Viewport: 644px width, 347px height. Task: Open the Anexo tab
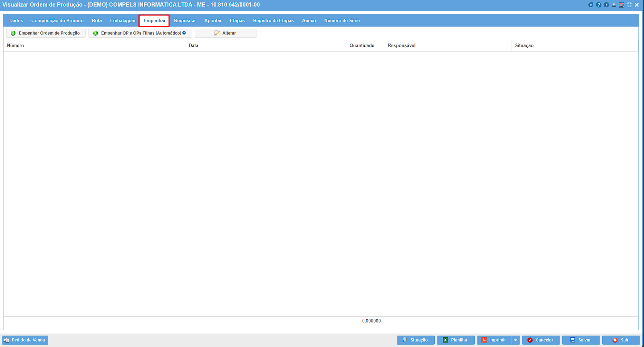click(x=309, y=20)
